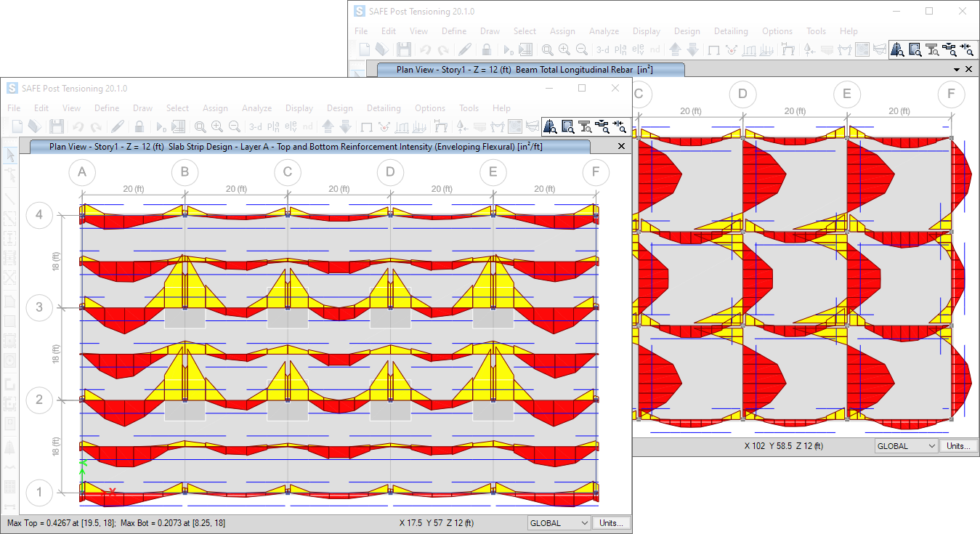Click Move Down arrow in rear window toolbar
Image resolution: width=980 pixels, height=534 pixels.
(692, 49)
